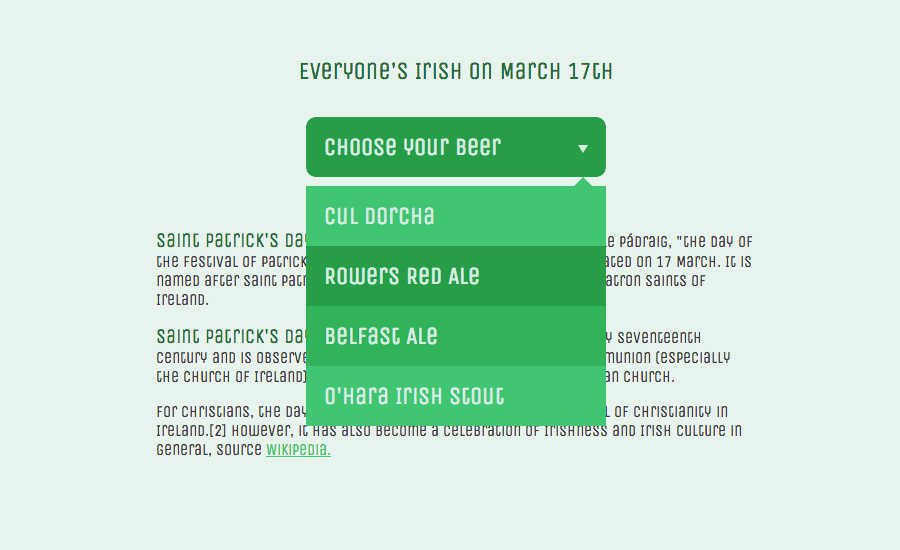Click the small pointer triangle above the beer list

(582, 181)
